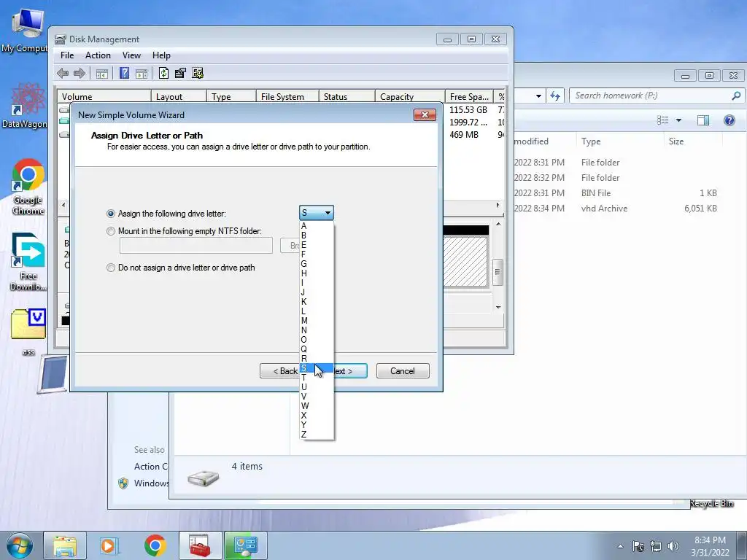Open the View menu in Disk Management
This screenshot has height=560, width=747.
(x=131, y=55)
